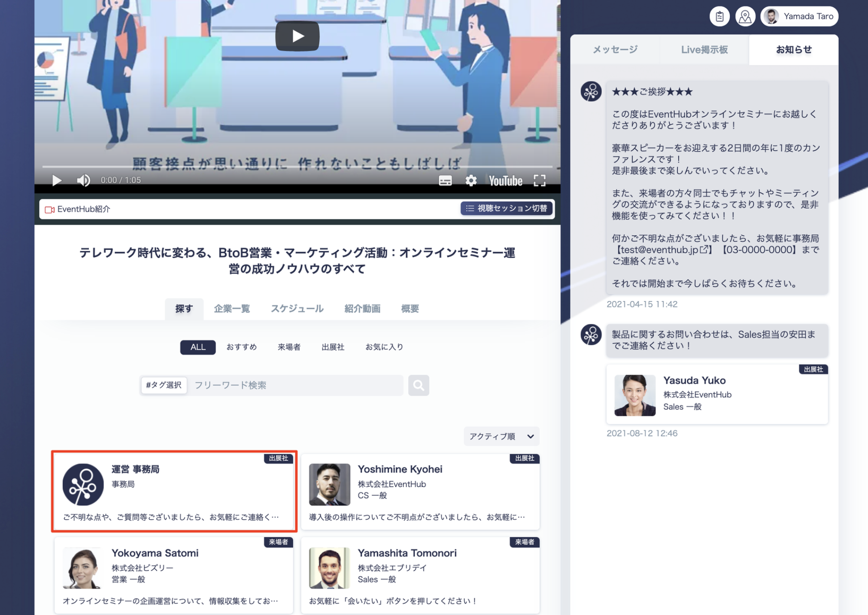The image size is (868, 615).
Task: Click the 視聴セッション切替 button
Action: coord(507,208)
